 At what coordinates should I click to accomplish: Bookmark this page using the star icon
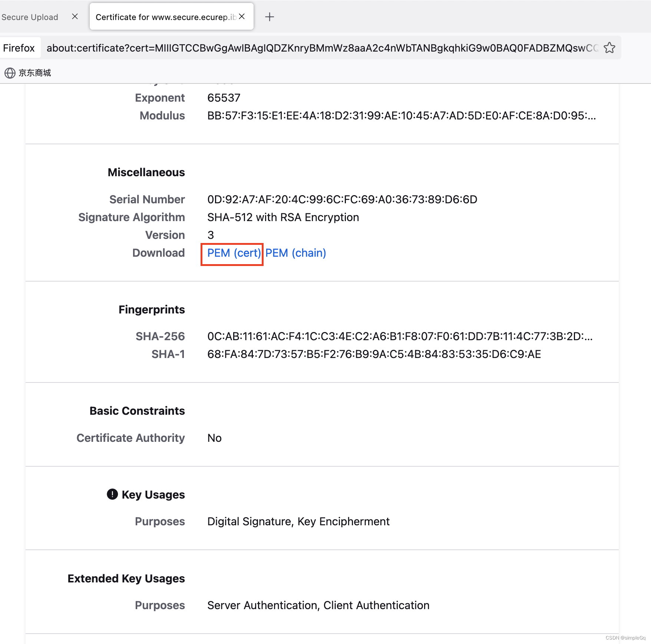pos(610,47)
